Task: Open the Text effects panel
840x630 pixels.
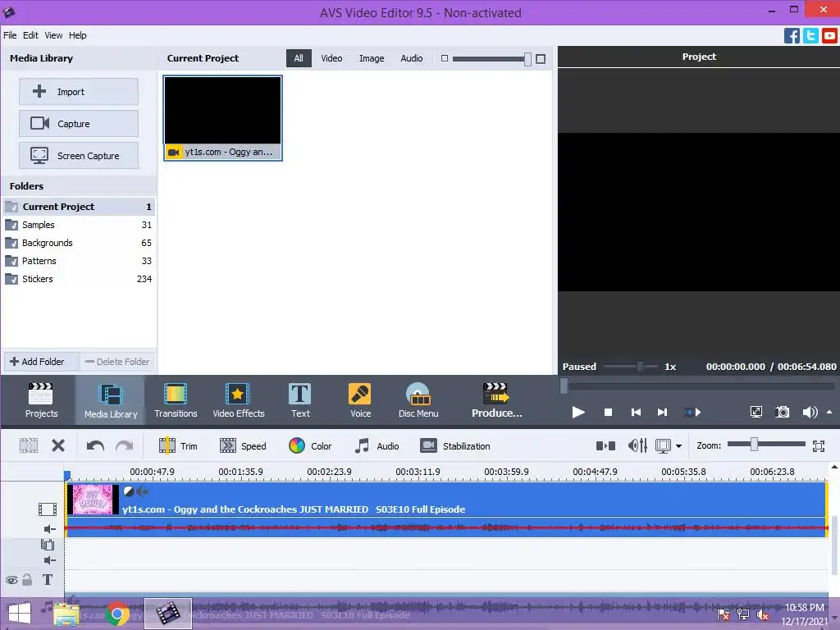Action: [300, 400]
